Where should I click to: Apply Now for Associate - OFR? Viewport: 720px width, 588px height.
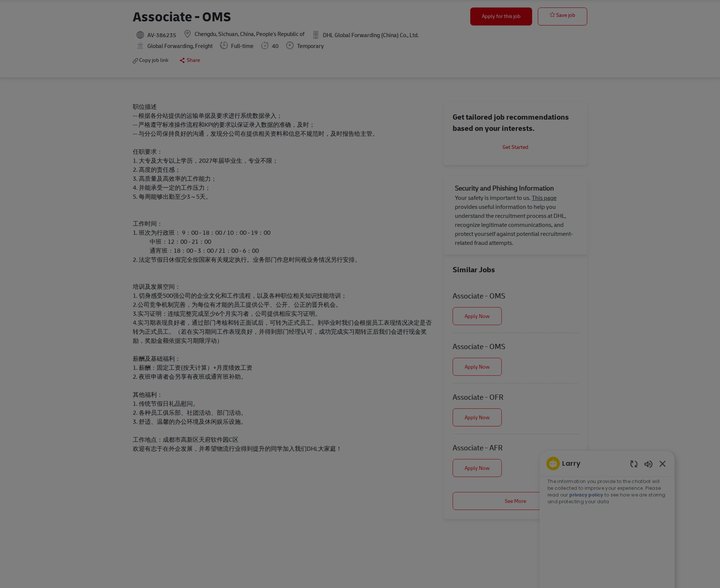coord(477,417)
